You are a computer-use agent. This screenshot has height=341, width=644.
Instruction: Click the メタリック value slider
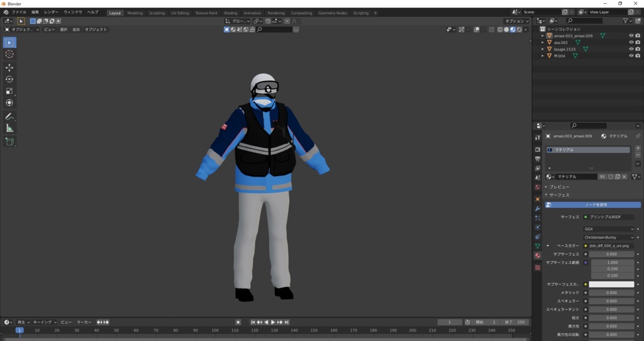click(611, 293)
